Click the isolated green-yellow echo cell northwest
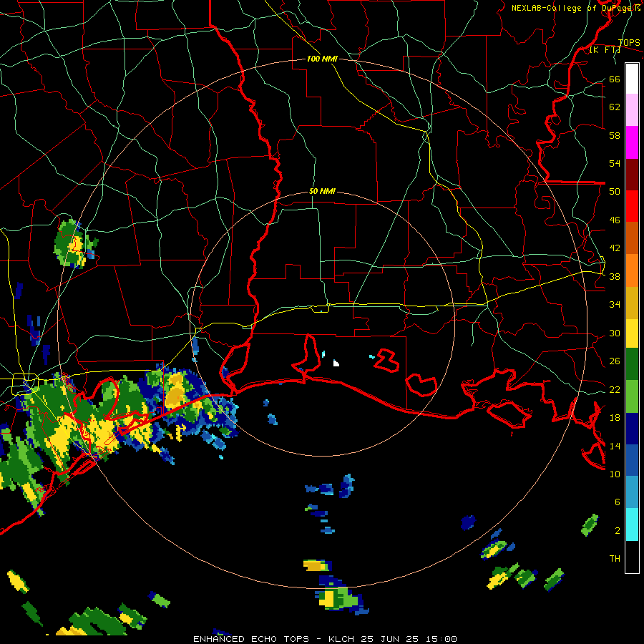Image resolution: width=644 pixels, height=644 pixels. (74, 244)
